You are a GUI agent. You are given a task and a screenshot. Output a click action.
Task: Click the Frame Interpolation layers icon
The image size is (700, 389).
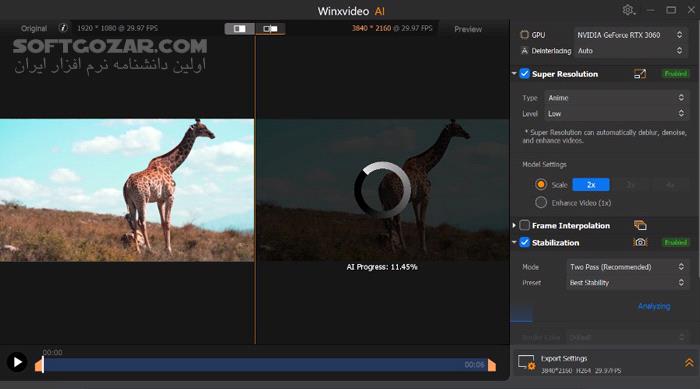(640, 226)
